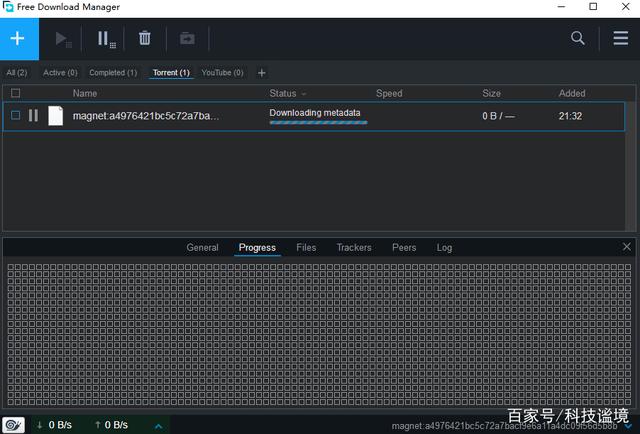Viewport: 640px width, 434px height.
Task: Click the 21:32 added time
Action: point(570,116)
